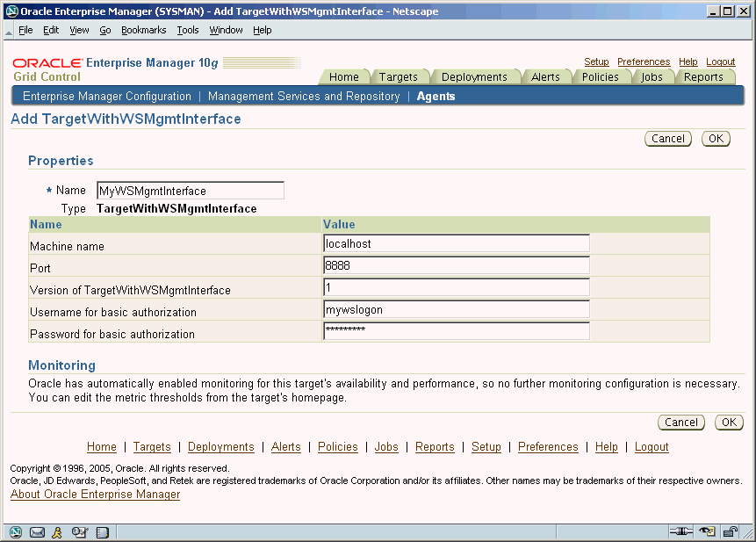Click the Help link in footer
756x542 pixels.
606,447
